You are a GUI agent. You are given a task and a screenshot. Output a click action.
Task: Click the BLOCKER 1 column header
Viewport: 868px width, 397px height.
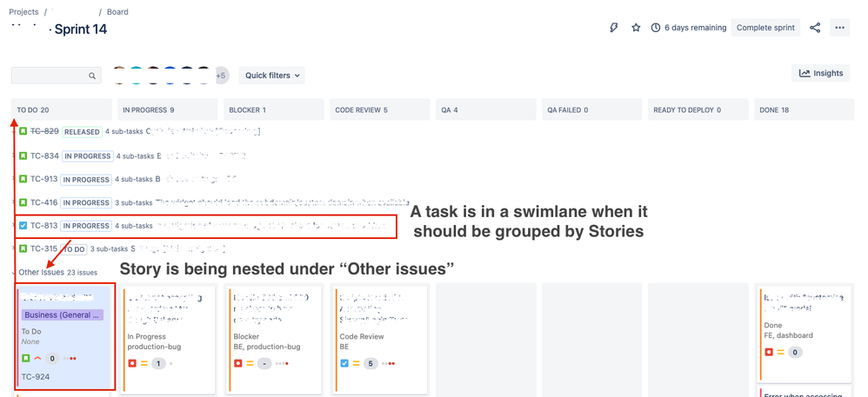click(x=273, y=109)
